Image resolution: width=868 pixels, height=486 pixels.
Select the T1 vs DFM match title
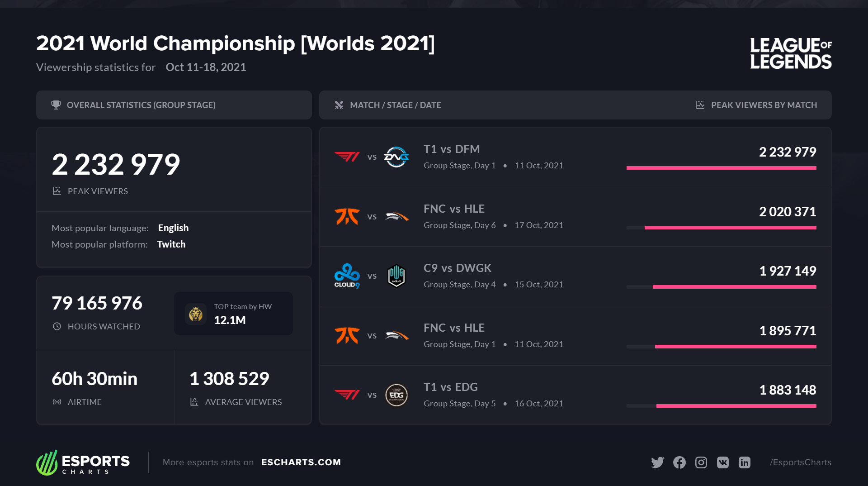click(452, 149)
